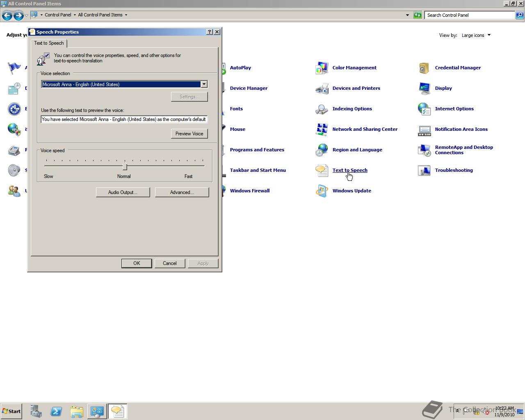This screenshot has height=420, width=525.
Task: Click Region and Language icon
Action: pos(322,150)
